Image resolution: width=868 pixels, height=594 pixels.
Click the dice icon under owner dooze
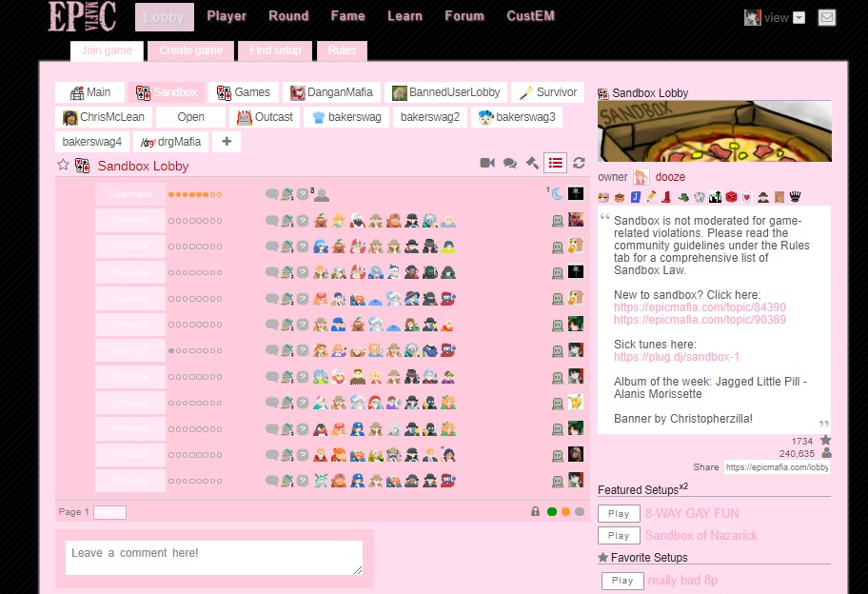tap(729, 197)
